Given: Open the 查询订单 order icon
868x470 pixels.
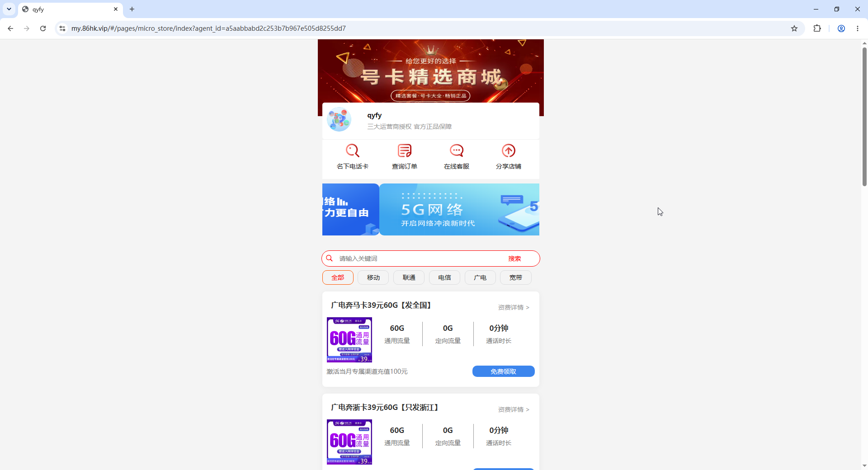Looking at the screenshot, I should [x=404, y=150].
